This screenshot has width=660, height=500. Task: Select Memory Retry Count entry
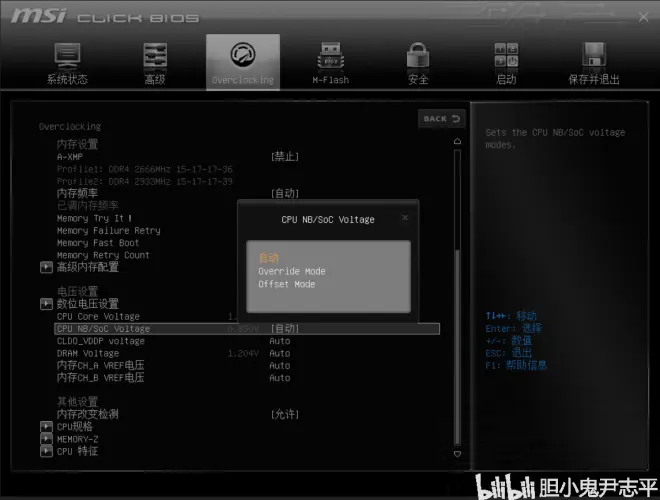pyautogui.click(x=103, y=255)
